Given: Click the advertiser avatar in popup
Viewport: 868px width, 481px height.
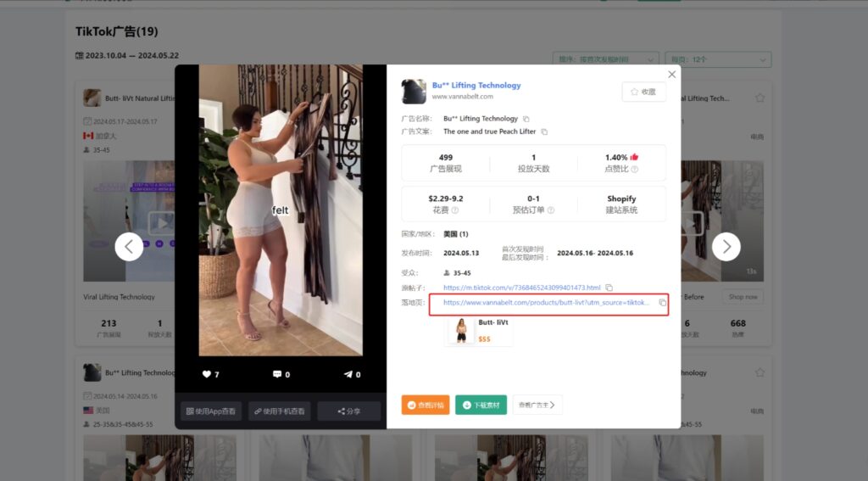Looking at the screenshot, I should 414,92.
